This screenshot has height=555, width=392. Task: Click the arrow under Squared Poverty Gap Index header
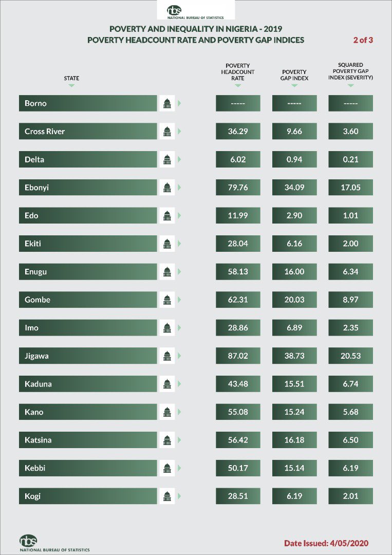pyautogui.click(x=350, y=86)
